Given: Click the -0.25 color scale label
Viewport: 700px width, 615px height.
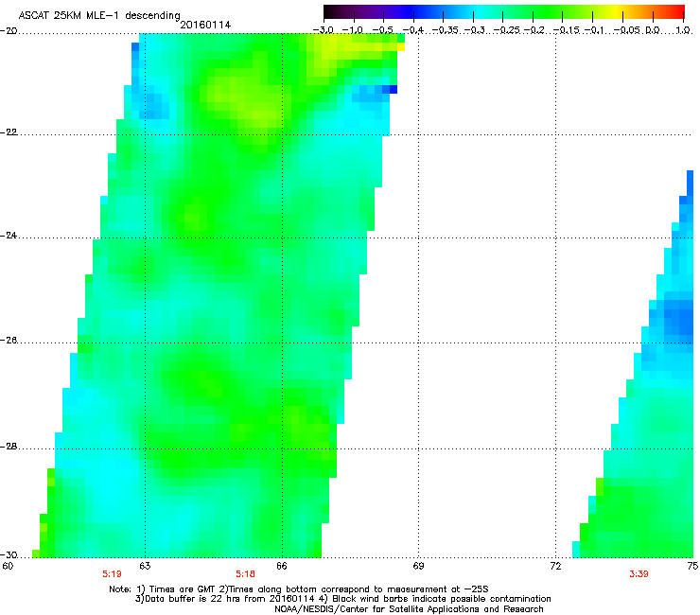Looking at the screenshot, I should click(507, 30).
